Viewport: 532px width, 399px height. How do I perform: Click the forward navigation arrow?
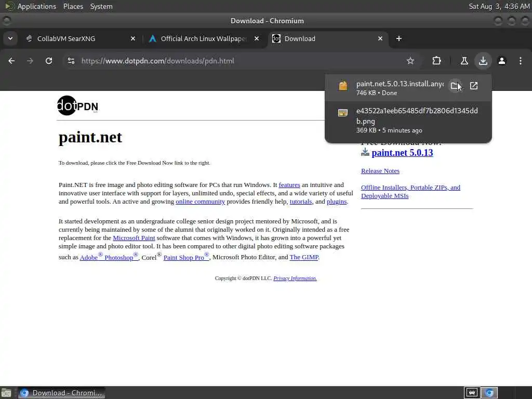click(x=30, y=61)
